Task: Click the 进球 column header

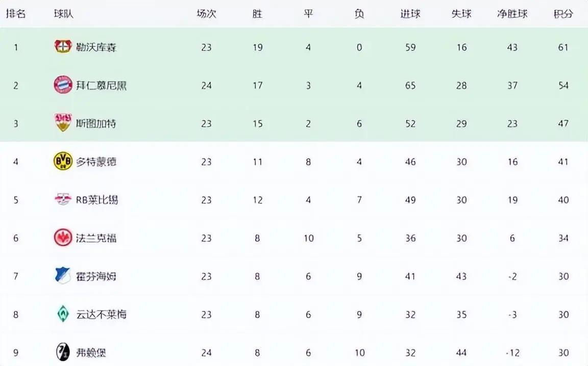Action: (x=410, y=14)
